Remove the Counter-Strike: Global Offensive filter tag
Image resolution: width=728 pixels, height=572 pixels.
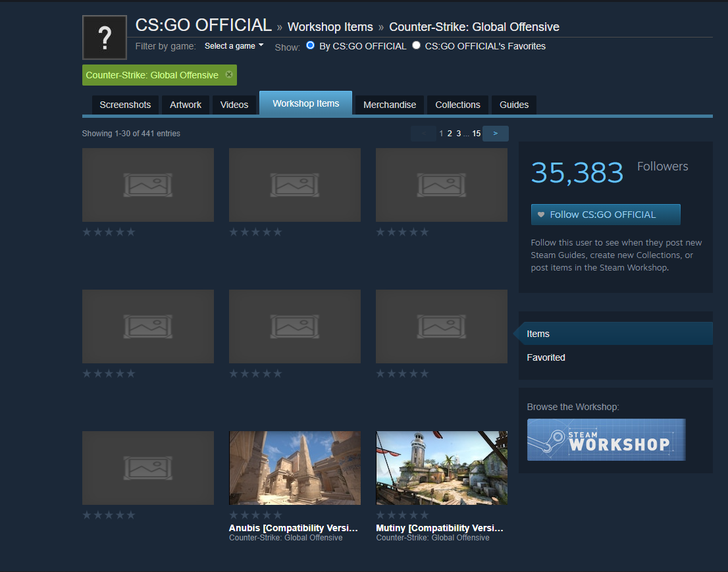click(229, 74)
